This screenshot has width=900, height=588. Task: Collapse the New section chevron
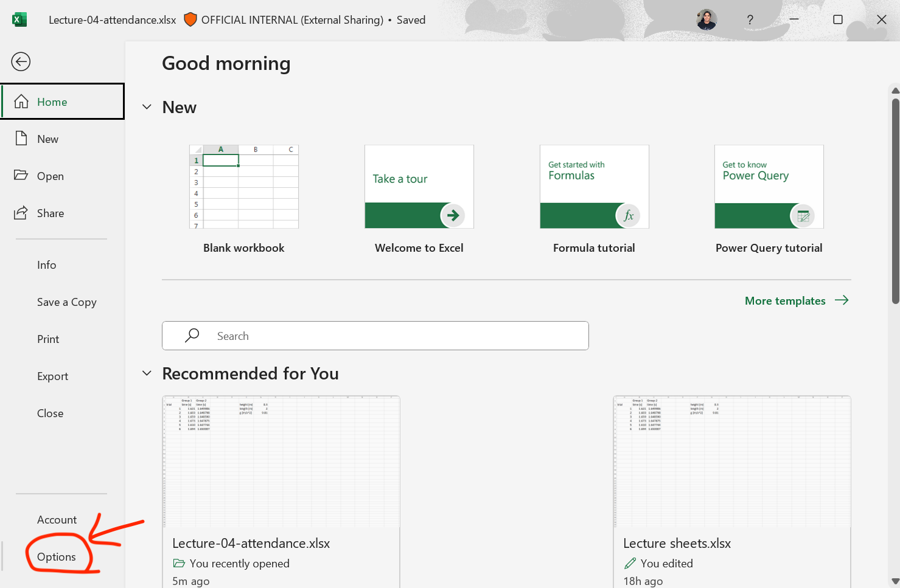pyautogui.click(x=147, y=107)
